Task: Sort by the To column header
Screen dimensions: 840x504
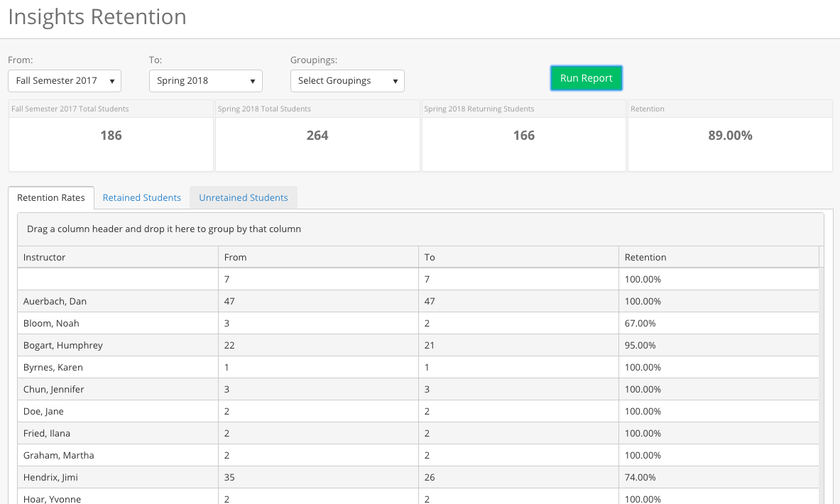Action: click(430, 257)
